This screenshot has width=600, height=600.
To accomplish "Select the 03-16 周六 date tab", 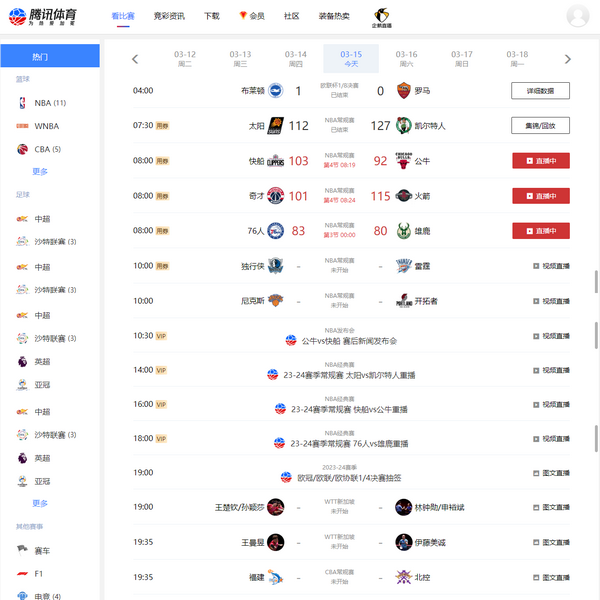I will pos(406,58).
